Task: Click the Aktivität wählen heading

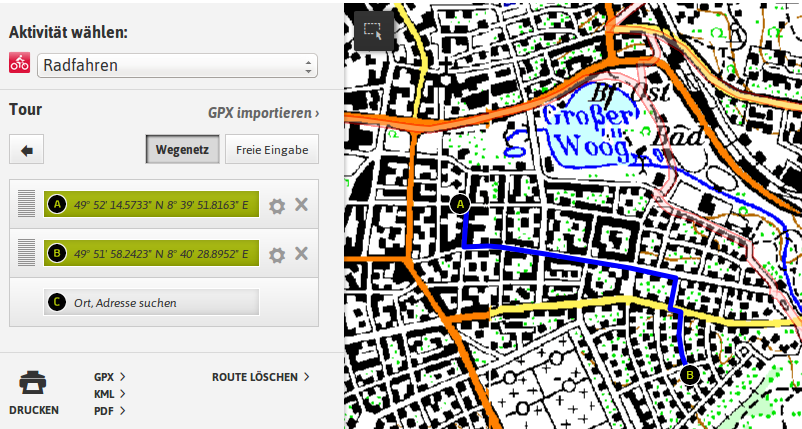Action: (68, 33)
